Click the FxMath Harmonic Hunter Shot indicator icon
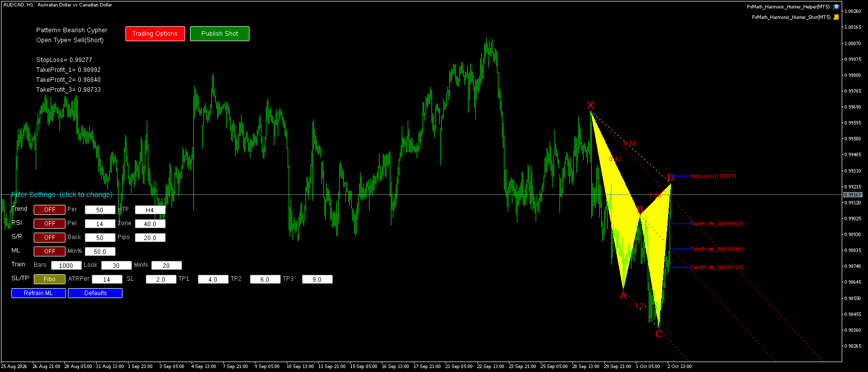The height and width of the screenshot is (372, 868). pyautogui.click(x=836, y=17)
